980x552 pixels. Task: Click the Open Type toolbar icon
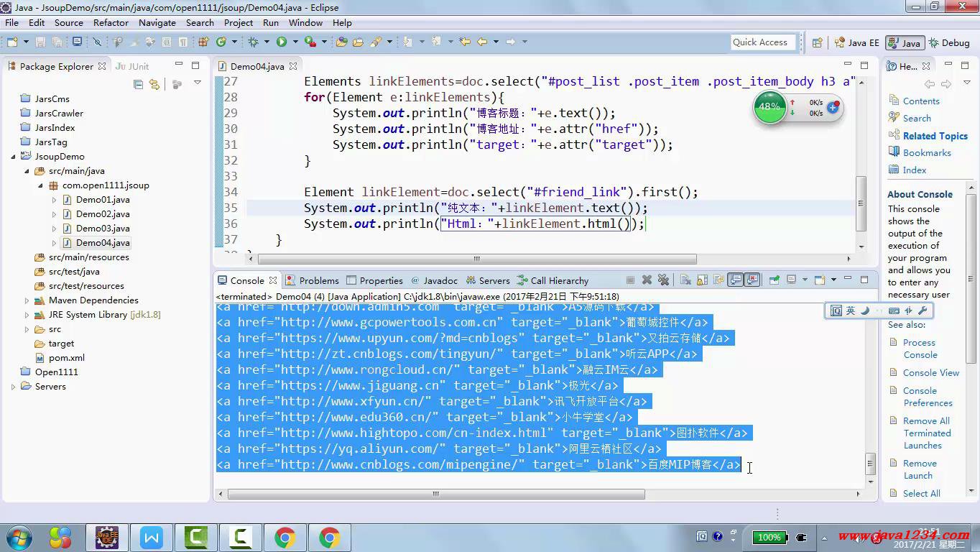point(341,42)
